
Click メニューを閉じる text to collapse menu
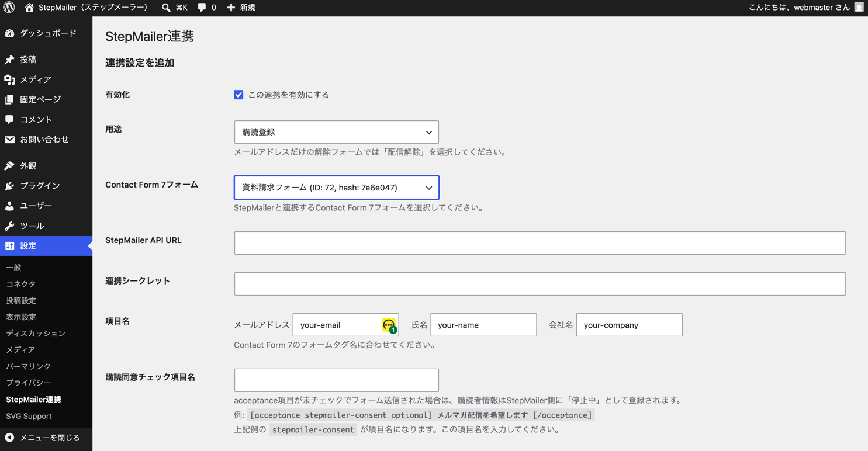click(50, 438)
